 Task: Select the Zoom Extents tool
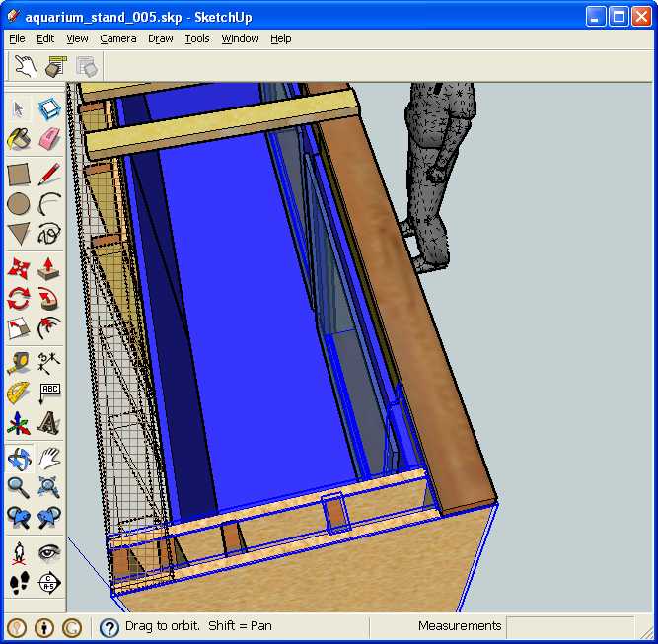coord(49,488)
